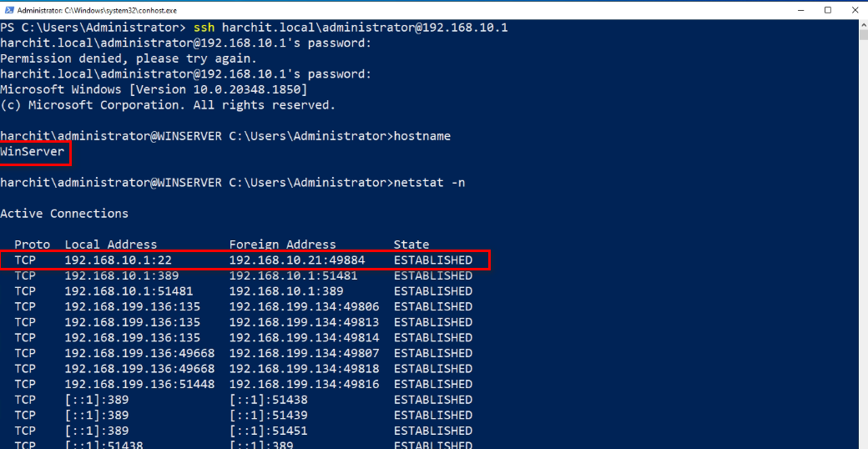Click the 'State' column header
The height and width of the screenshot is (449, 868).
411,245
